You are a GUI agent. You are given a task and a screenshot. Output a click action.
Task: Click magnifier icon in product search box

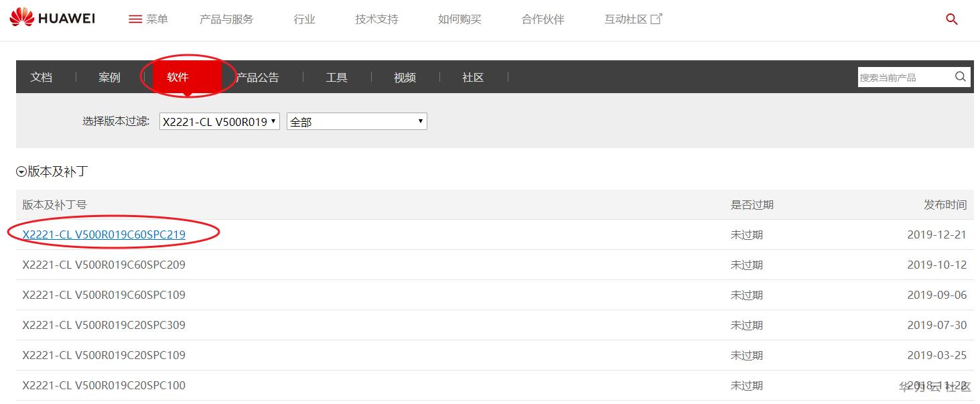pyautogui.click(x=960, y=77)
